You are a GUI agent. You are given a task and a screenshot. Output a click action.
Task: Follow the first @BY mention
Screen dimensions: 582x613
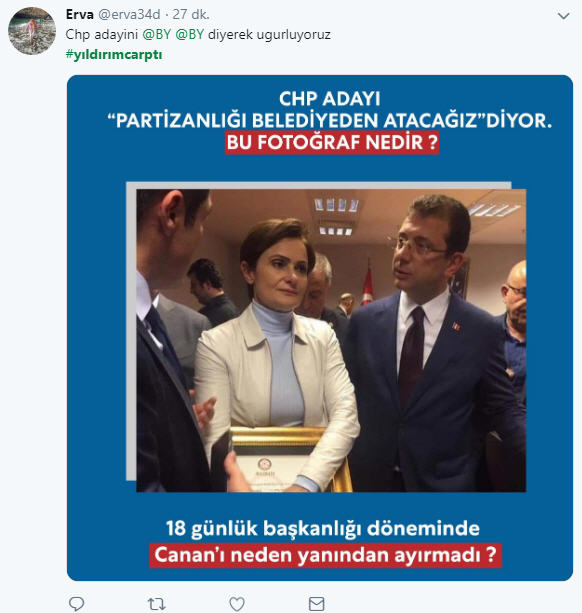pos(157,34)
